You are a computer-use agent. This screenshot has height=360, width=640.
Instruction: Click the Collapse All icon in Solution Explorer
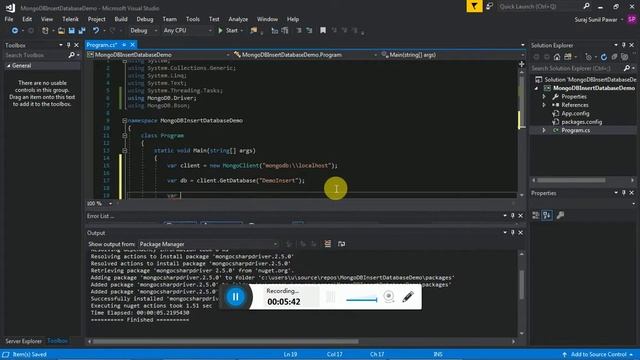(x=614, y=57)
